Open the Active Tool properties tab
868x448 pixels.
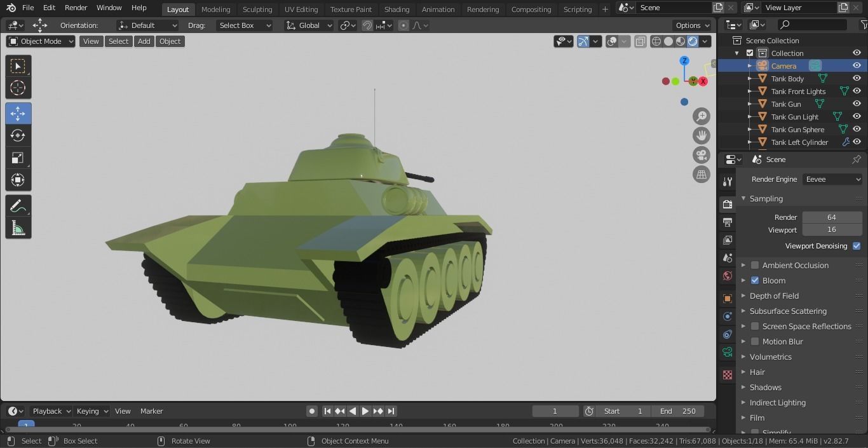click(728, 182)
